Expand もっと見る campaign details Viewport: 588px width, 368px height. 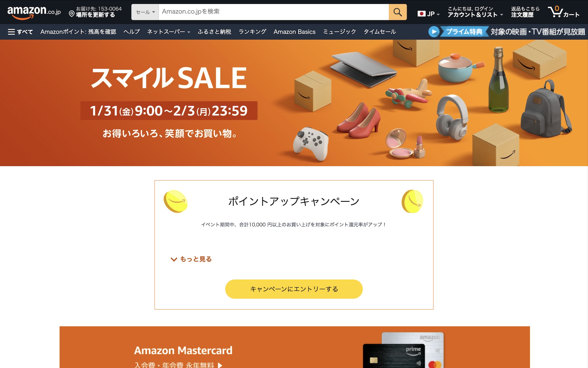(x=191, y=259)
